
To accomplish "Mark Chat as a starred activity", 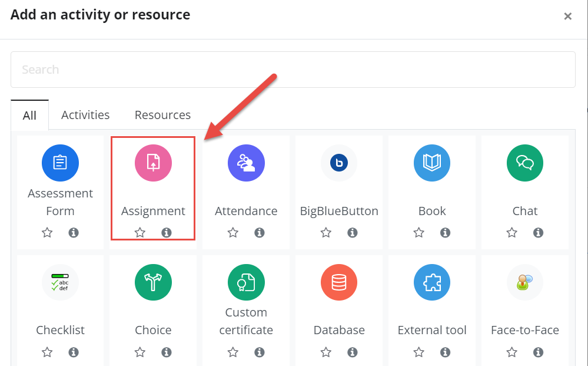I will 512,233.
